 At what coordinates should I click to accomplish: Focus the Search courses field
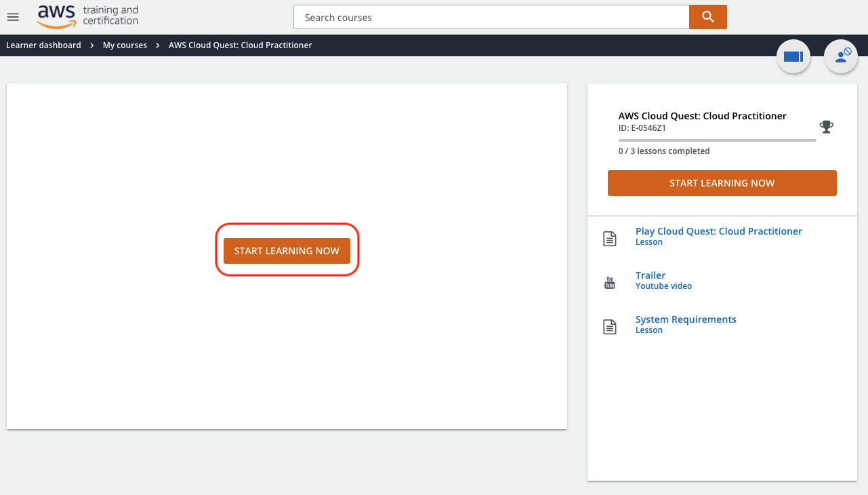[491, 17]
